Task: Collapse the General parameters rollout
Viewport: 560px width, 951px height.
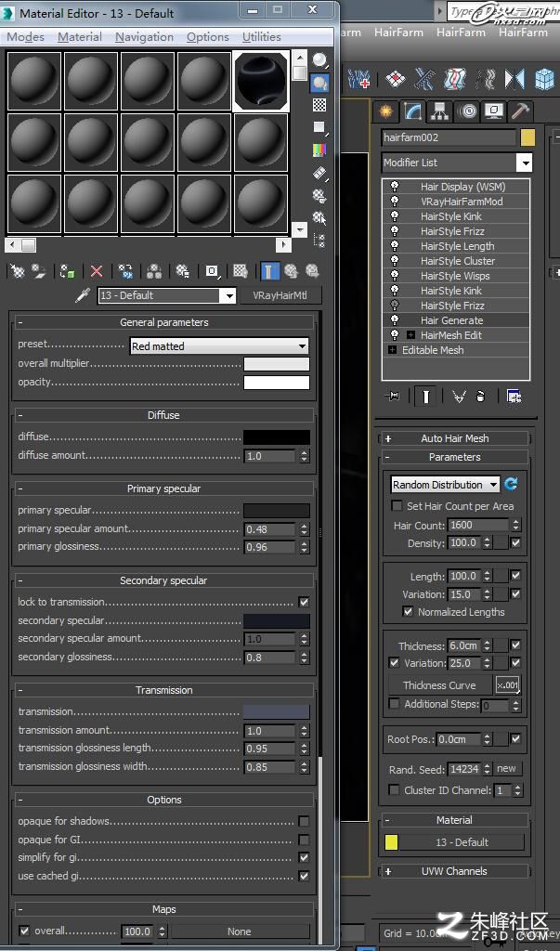Action: [163, 322]
